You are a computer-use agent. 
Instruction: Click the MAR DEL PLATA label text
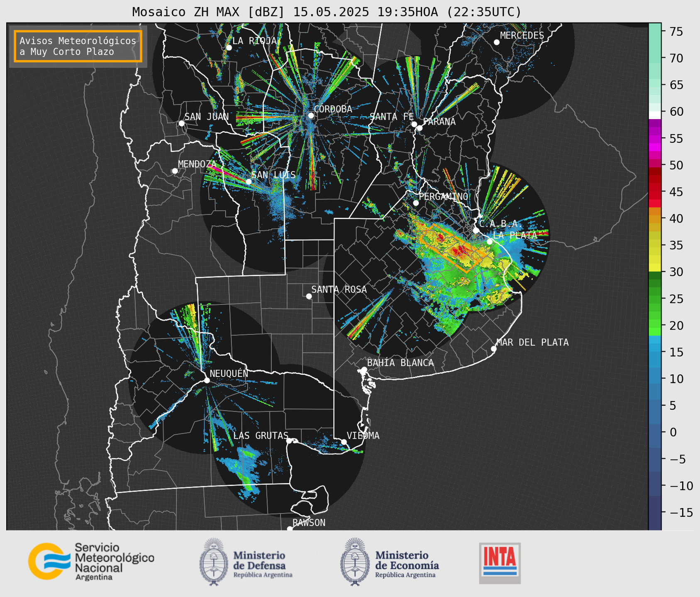tap(532, 343)
